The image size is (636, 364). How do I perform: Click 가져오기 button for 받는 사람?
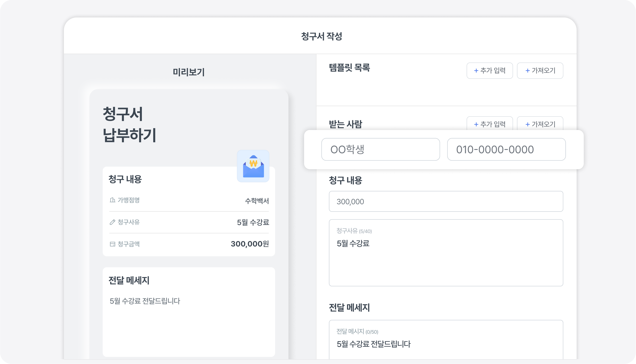tap(540, 124)
